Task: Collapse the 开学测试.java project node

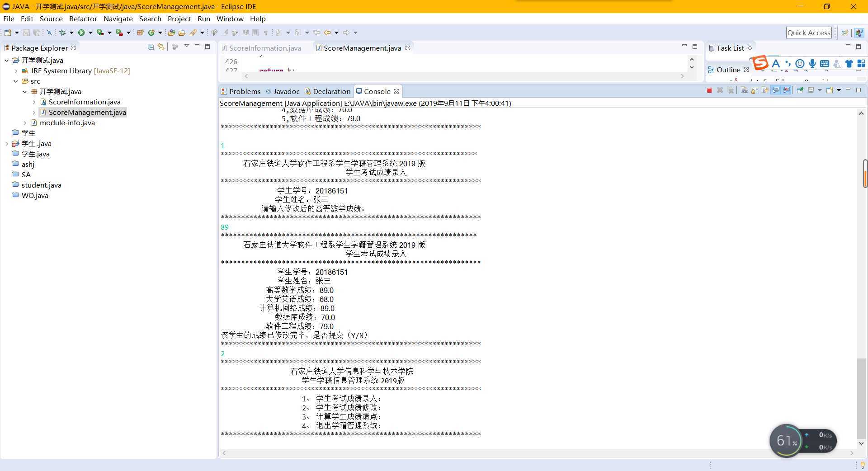Action: tap(6, 60)
